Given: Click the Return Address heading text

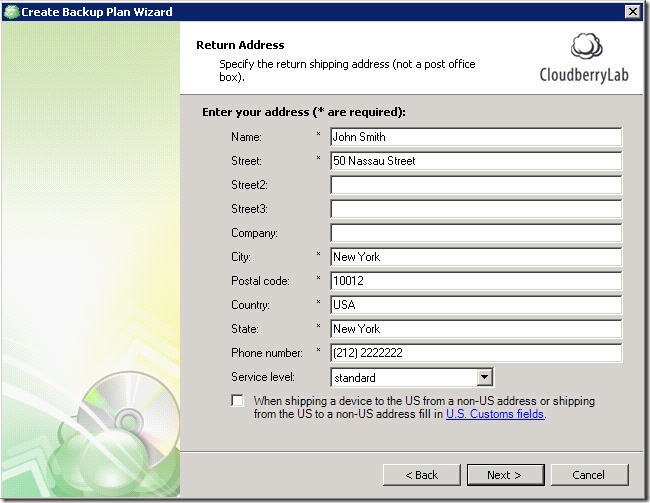Looking at the screenshot, I should pos(240,45).
